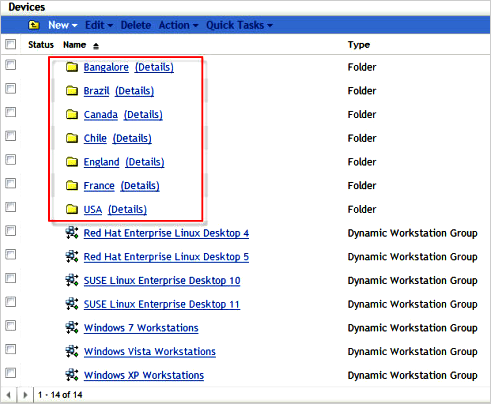
Task: Click the Canada folder icon
Action: coord(72,114)
